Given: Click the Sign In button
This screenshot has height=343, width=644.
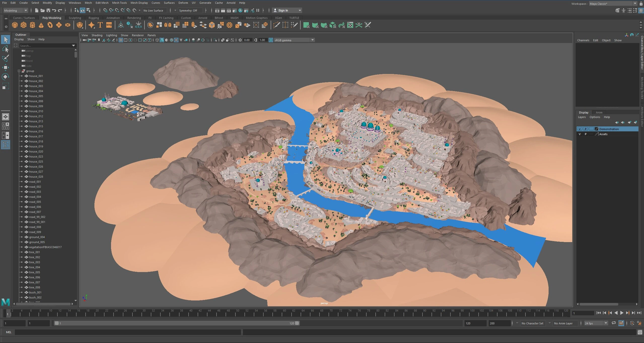Looking at the screenshot, I should [283, 10].
